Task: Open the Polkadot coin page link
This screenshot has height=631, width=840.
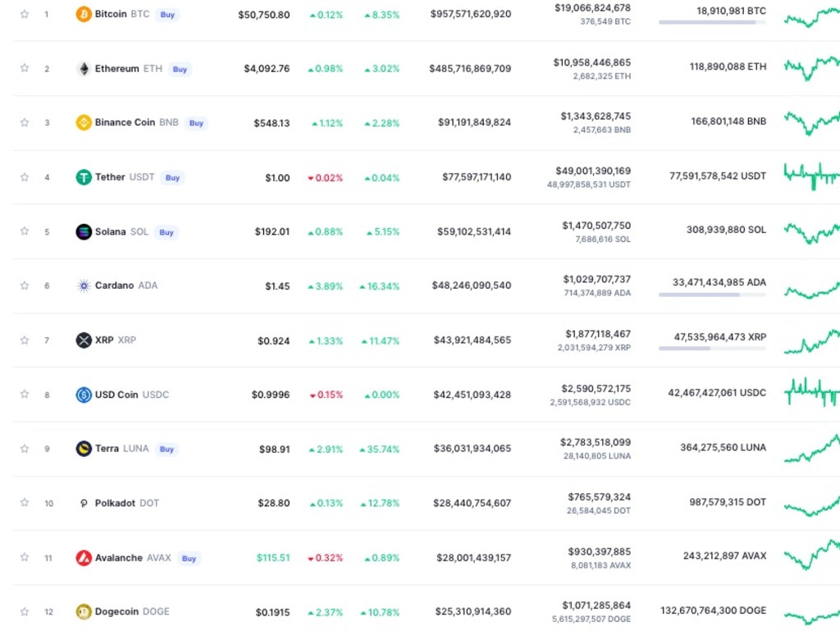Action: coord(127,503)
